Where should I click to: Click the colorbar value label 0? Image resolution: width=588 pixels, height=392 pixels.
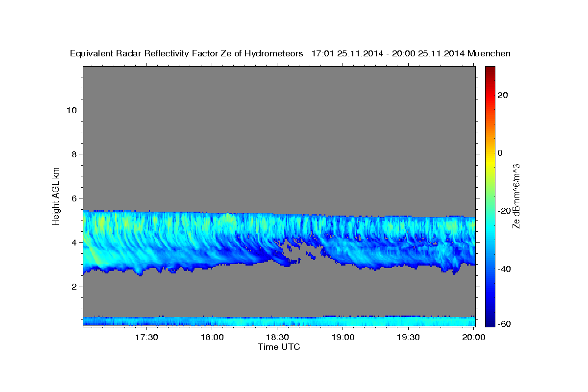[x=500, y=153]
